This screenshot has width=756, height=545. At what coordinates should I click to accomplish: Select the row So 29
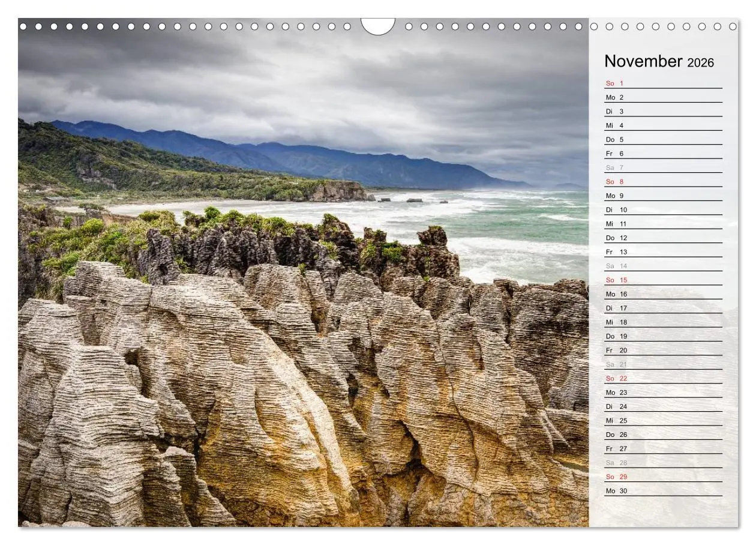pyautogui.click(x=663, y=477)
